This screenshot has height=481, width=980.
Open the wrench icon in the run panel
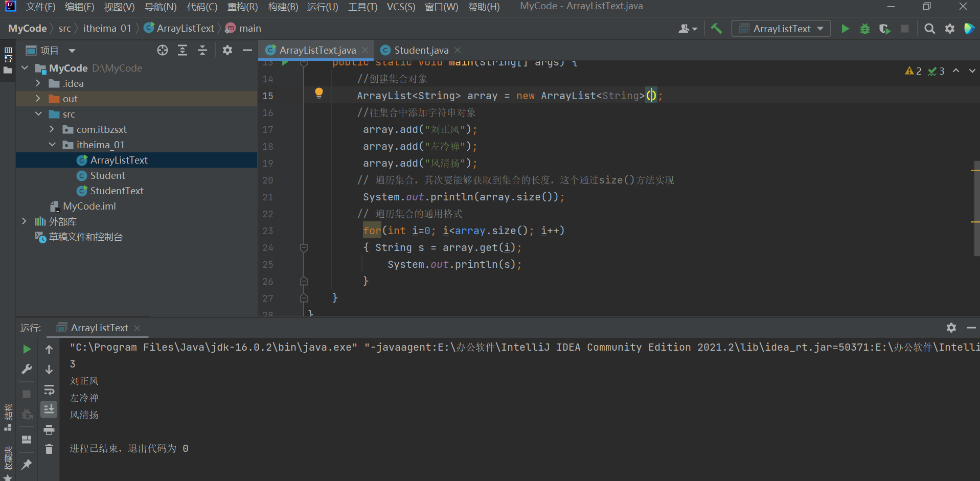point(27,369)
